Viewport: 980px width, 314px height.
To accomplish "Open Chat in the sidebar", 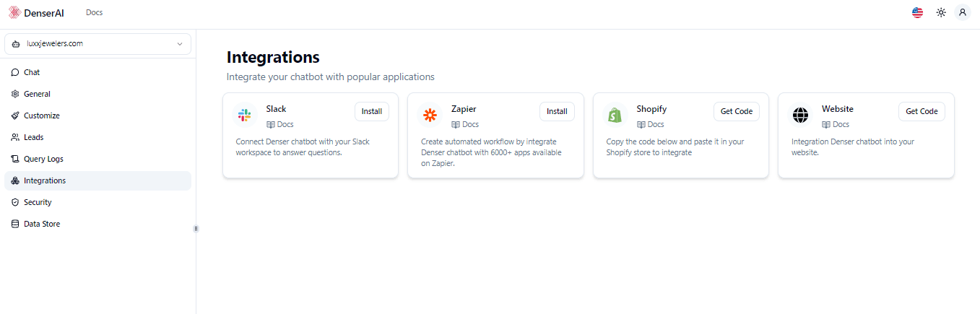I will pos(32,72).
